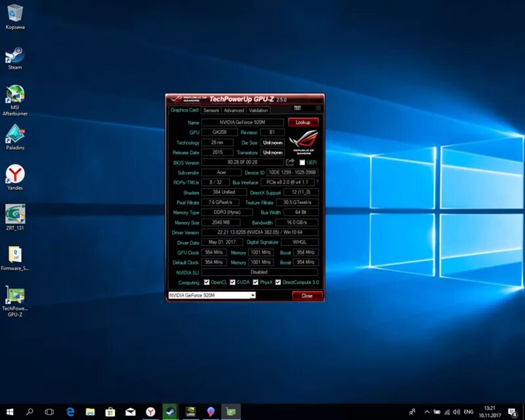Screen dimensions: 525x420
Task: Click the Shaders value 384 Unified
Action: pos(224,192)
